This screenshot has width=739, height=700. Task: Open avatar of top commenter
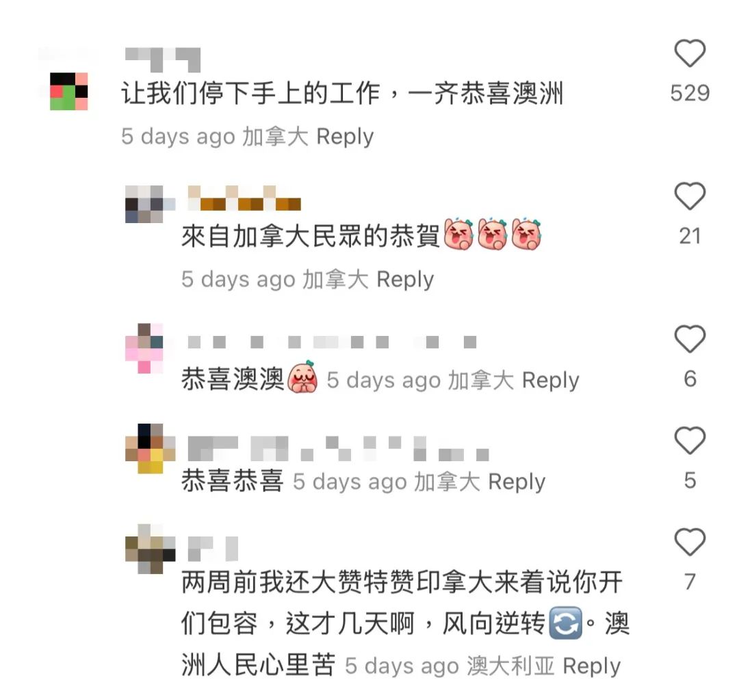pyautogui.click(x=69, y=92)
